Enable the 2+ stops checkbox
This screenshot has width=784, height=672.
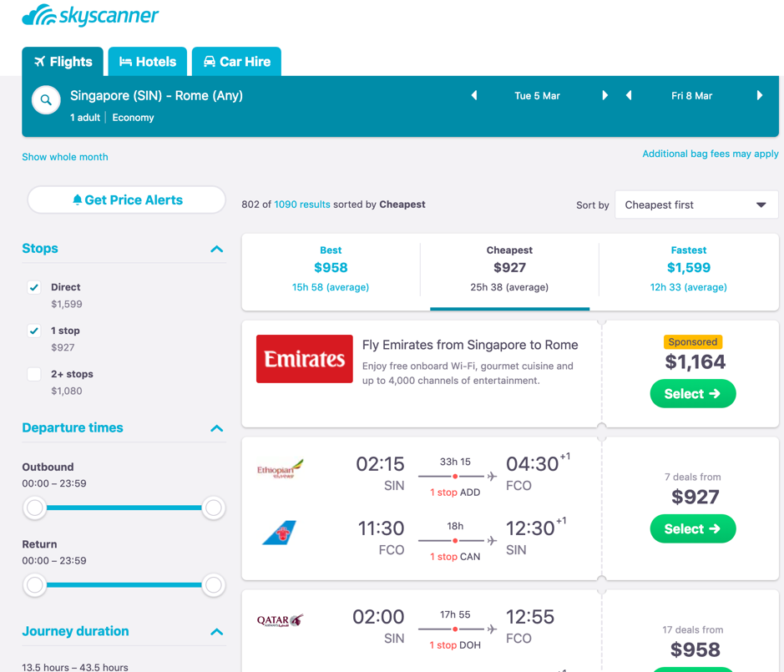(x=34, y=374)
